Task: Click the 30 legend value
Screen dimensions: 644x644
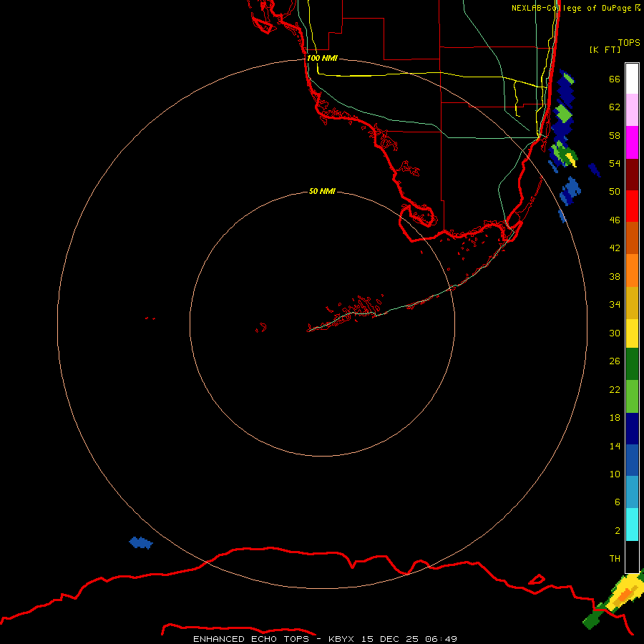Action: (x=615, y=333)
